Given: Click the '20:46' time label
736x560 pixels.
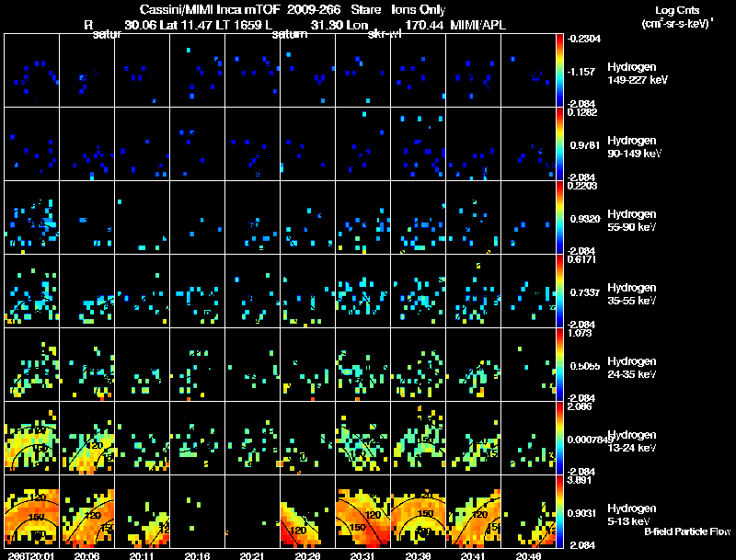Looking at the screenshot, I should (x=528, y=555).
